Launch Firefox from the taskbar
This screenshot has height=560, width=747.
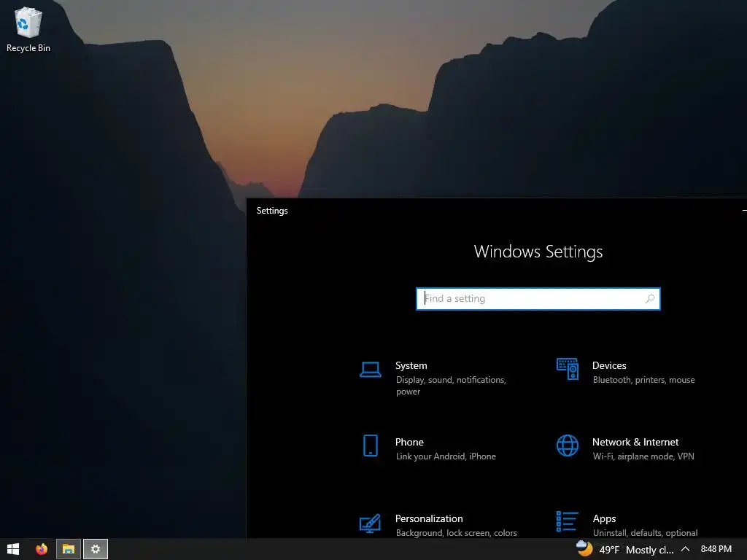point(42,549)
